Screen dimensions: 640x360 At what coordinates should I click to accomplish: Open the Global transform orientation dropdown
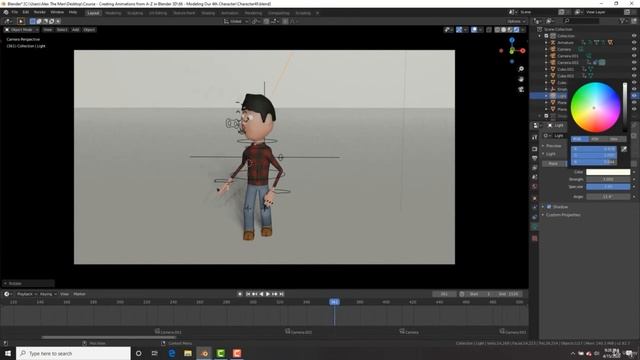pos(236,21)
